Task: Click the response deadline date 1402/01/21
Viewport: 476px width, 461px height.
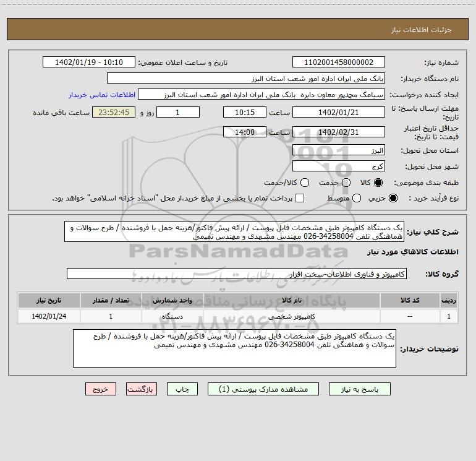Action: [x=339, y=112]
